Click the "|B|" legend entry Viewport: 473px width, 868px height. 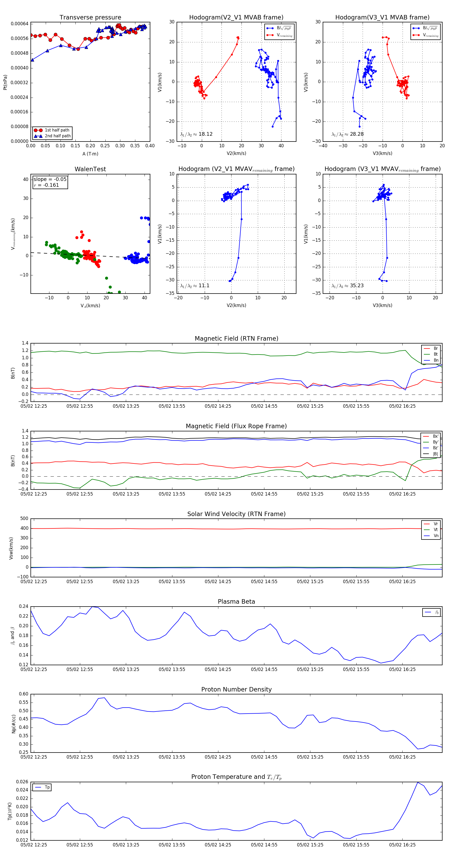click(x=431, y=454)
